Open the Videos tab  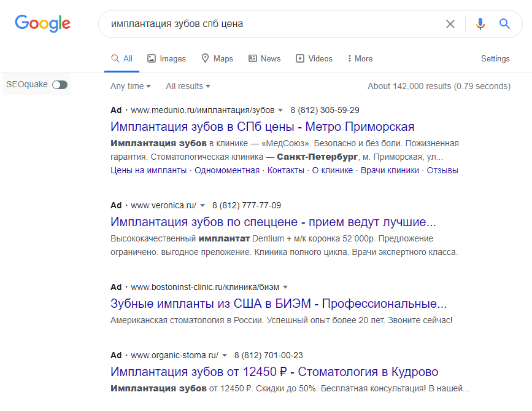314,58
